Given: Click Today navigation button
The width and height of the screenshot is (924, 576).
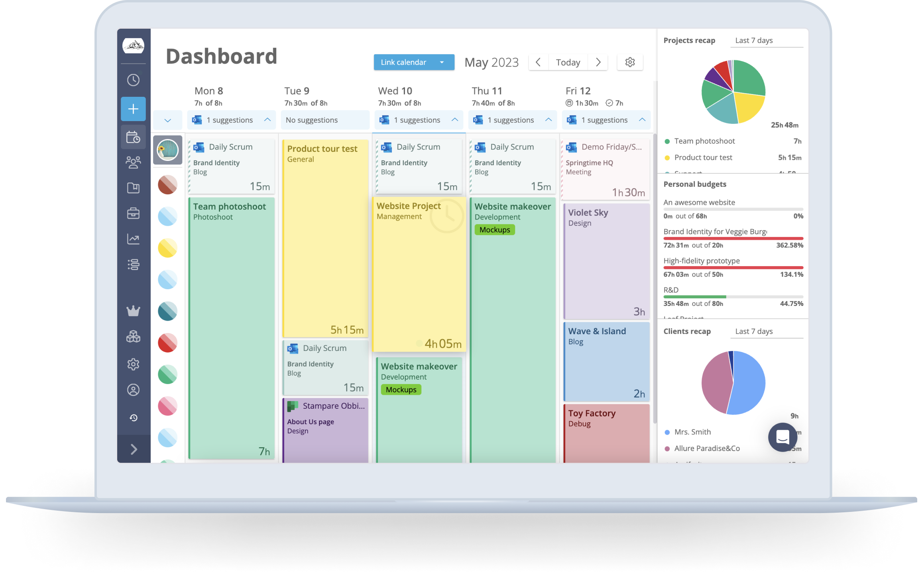Looking at the screenshot, I should click(568, 62).
